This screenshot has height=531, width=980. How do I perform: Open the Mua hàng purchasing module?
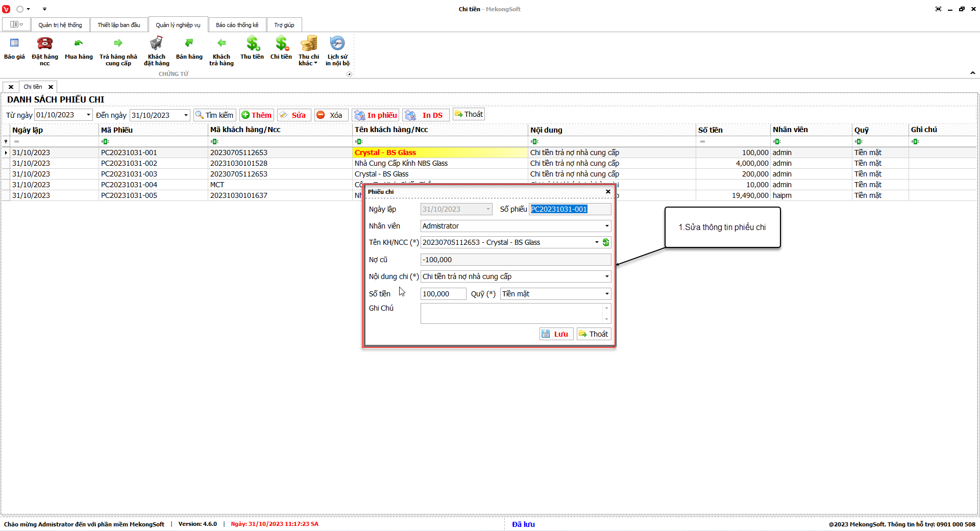point(79,50)
